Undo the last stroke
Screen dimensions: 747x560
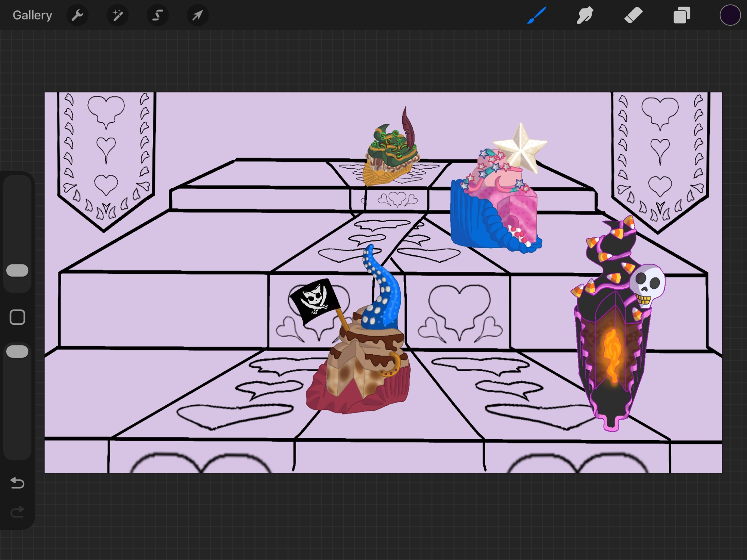18,483
